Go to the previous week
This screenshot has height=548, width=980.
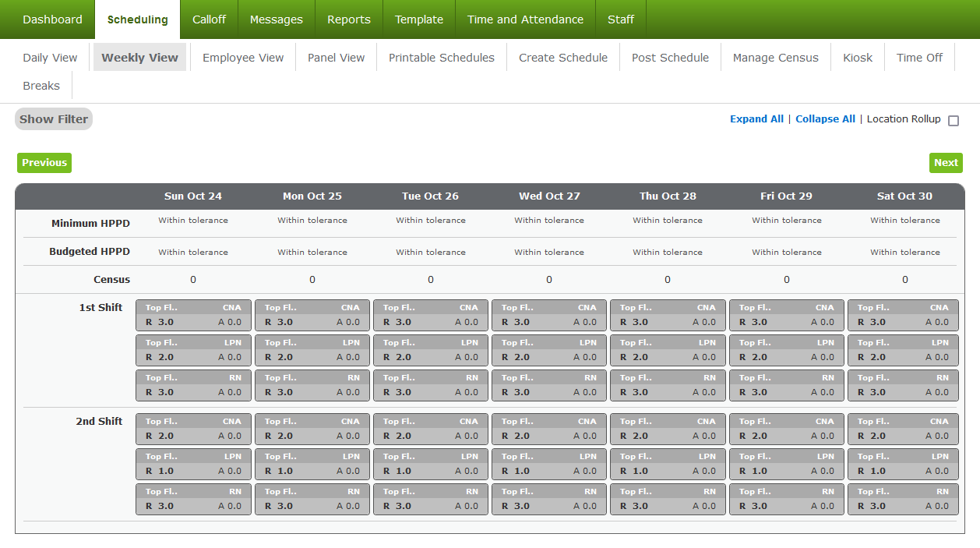(44, 162)
